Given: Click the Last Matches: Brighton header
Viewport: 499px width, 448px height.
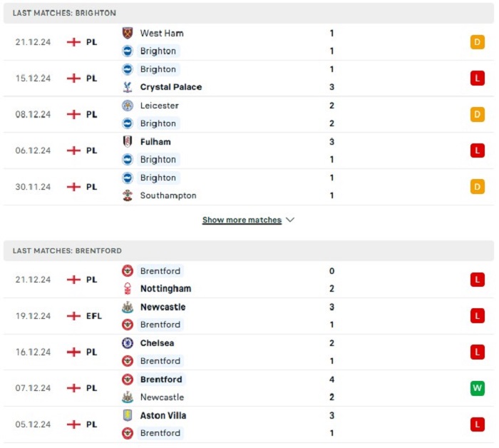Looking at the screenshot, I should click(x=64, y=13).
